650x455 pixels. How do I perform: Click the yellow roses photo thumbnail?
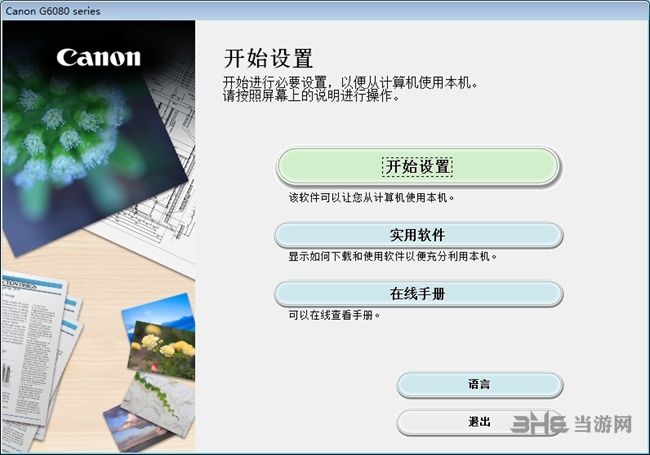click(x=162, y=350)
